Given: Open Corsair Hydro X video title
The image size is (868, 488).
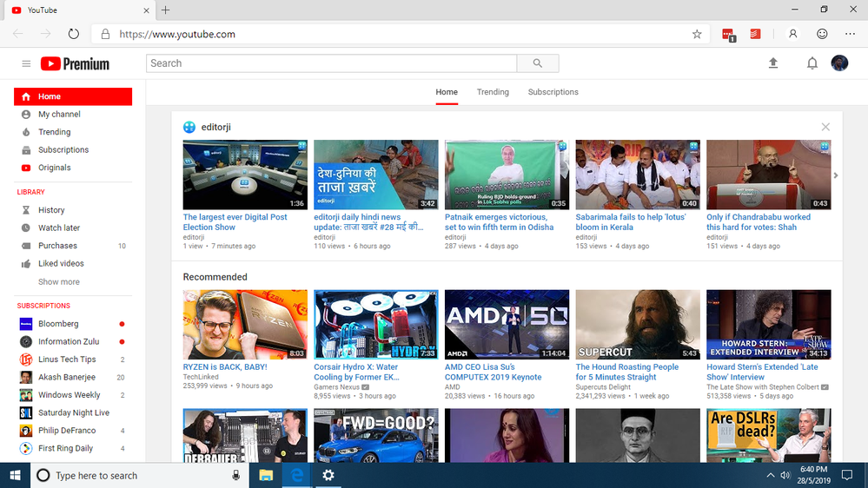Looking at the screenshot, I should click(x=356, y=372).
